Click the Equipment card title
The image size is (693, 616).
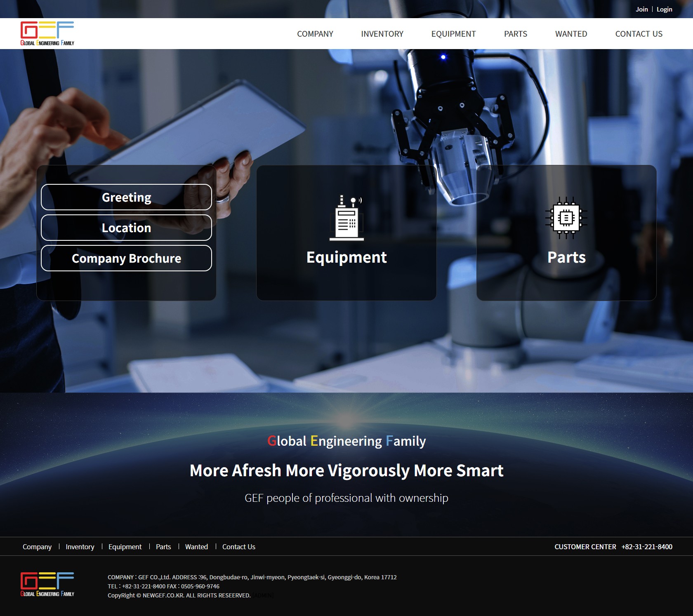[x=346, y=257]
